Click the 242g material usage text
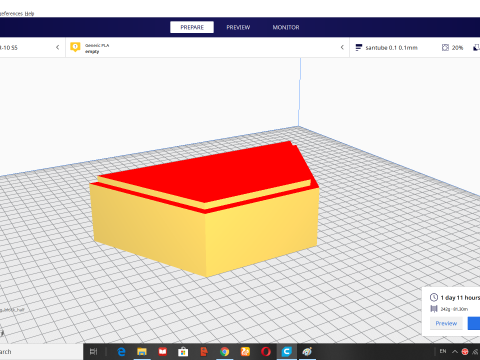 point(454,309)
